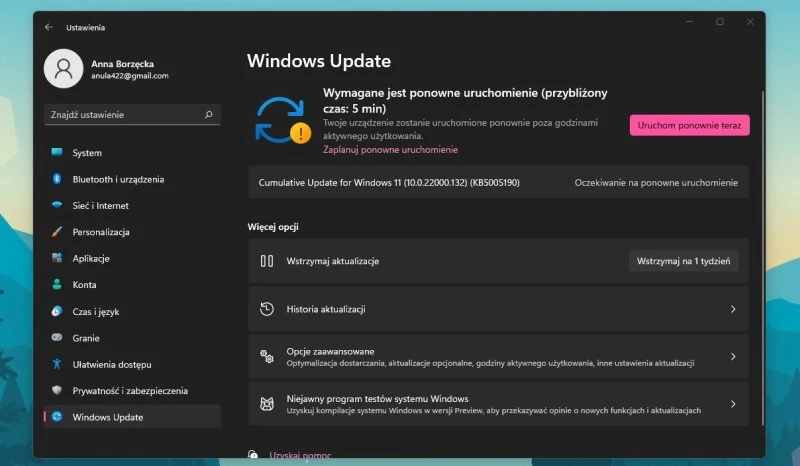Open the System settings category
The height and width of the screenshot is (466, 800).
tap(133, 153)
